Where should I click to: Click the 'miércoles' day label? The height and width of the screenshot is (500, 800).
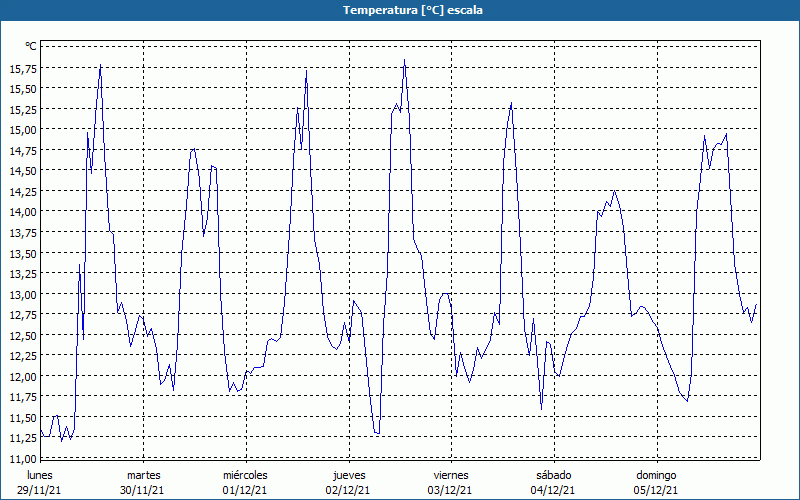click(x=245, y=475)
